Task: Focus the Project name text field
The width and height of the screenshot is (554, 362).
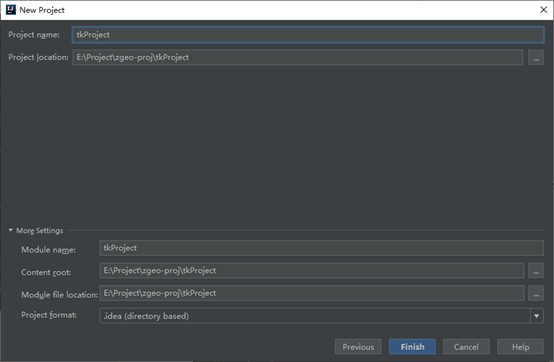Action: coord(308,35)
